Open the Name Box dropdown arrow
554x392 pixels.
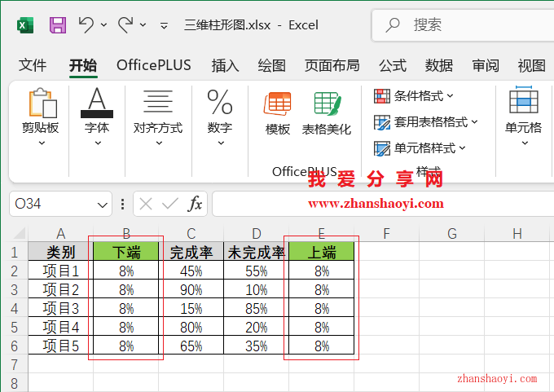tap(103, 205)
